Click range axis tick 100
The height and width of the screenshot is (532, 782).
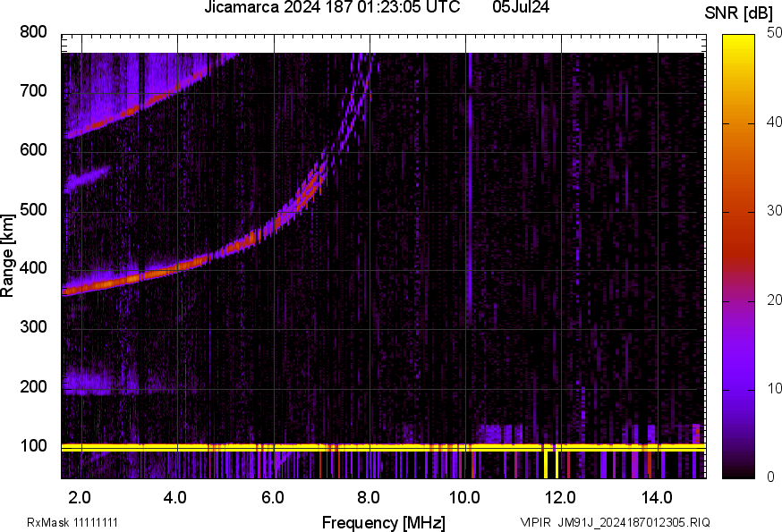tap(33, 445)
